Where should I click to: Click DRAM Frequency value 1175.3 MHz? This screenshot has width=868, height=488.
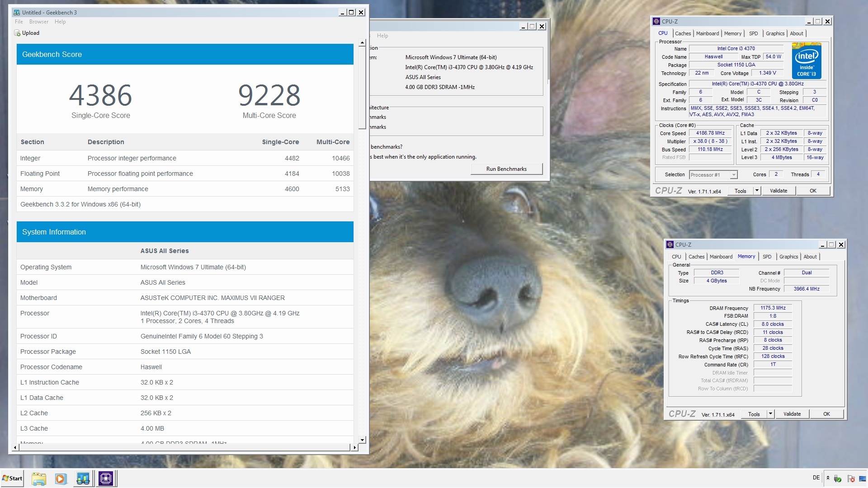773,308
